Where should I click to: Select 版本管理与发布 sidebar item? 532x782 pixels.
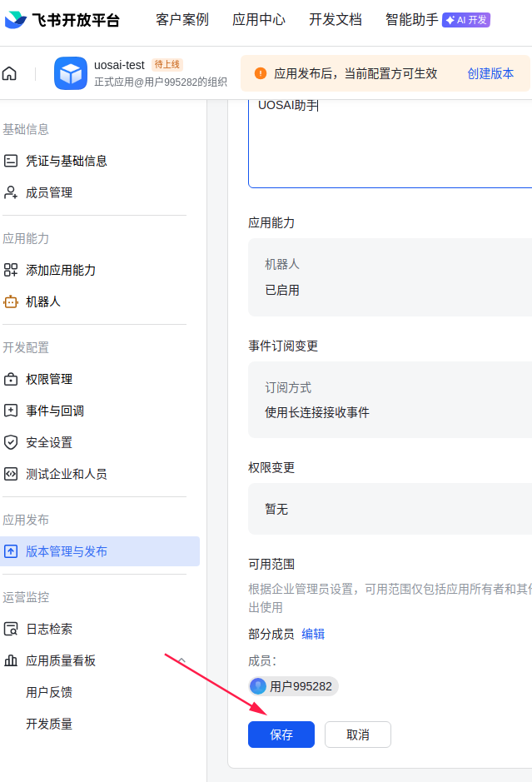[x=100, y=551]
